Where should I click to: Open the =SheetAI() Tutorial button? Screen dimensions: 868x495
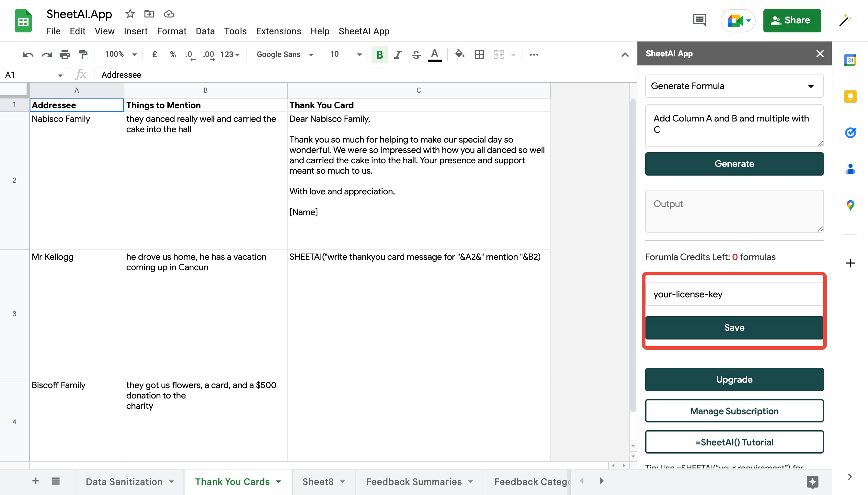(734, 442)
